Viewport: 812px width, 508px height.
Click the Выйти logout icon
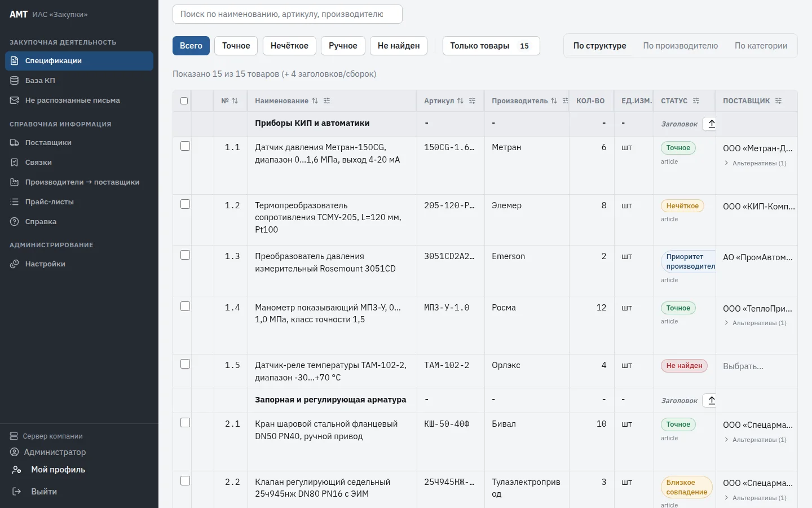[17, 492]
